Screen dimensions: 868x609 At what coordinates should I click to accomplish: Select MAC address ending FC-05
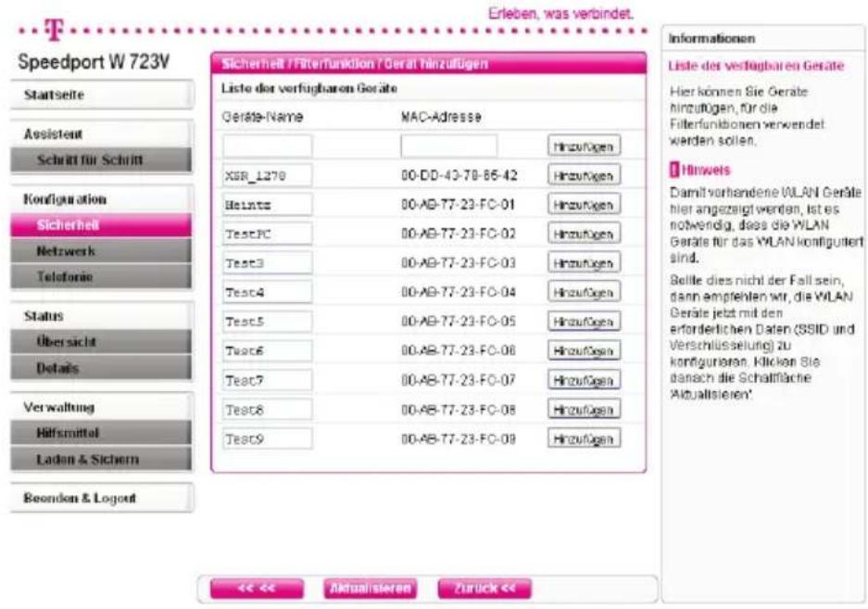pos(459,322)
